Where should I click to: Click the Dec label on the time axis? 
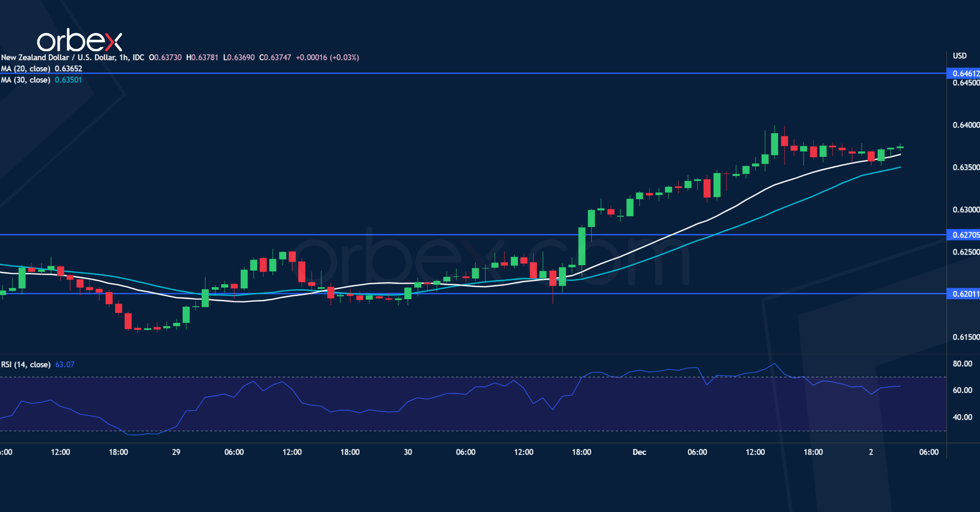(639, 452)
